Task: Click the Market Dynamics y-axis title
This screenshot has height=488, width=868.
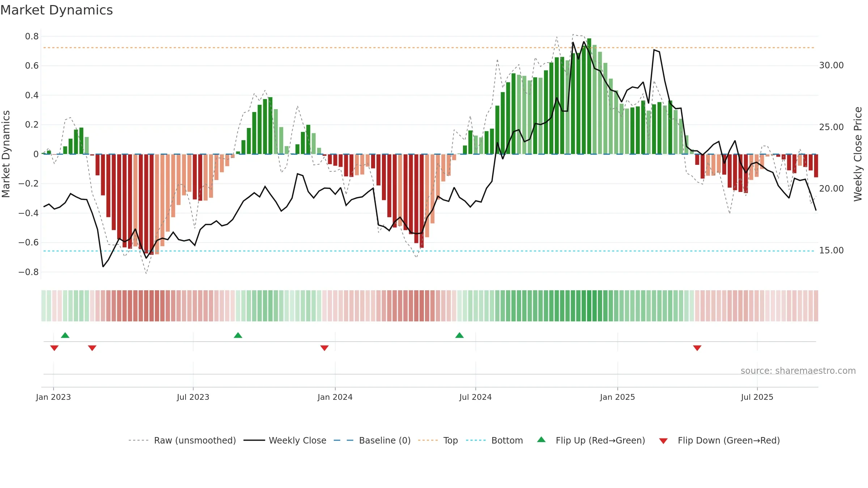Action: [6, 154]
